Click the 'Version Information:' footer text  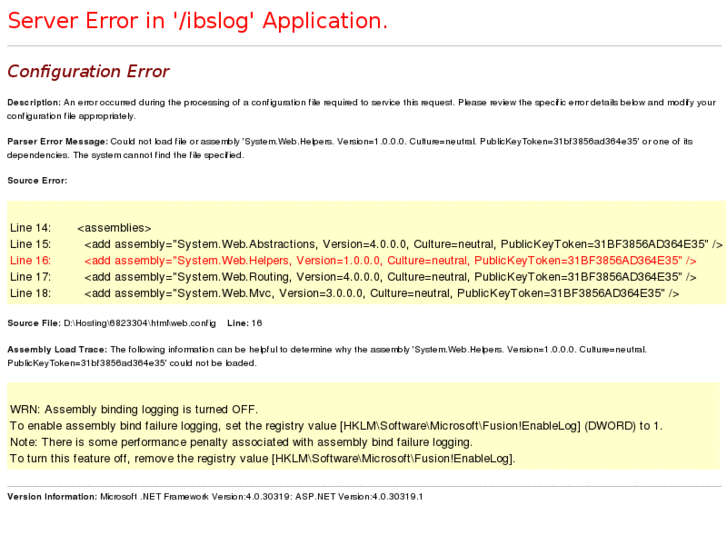coord(215,497)
